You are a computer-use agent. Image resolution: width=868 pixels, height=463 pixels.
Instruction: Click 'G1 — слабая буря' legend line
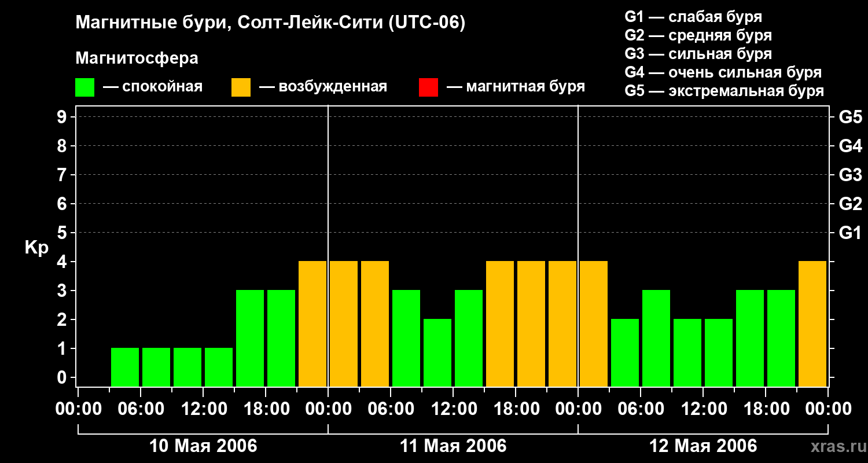click(693, 17)
